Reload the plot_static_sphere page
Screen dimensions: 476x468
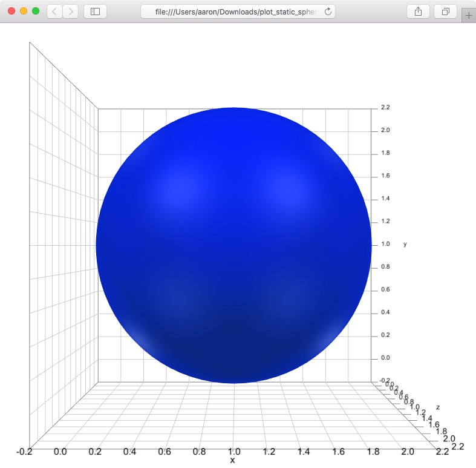click(x=328, y=12)
